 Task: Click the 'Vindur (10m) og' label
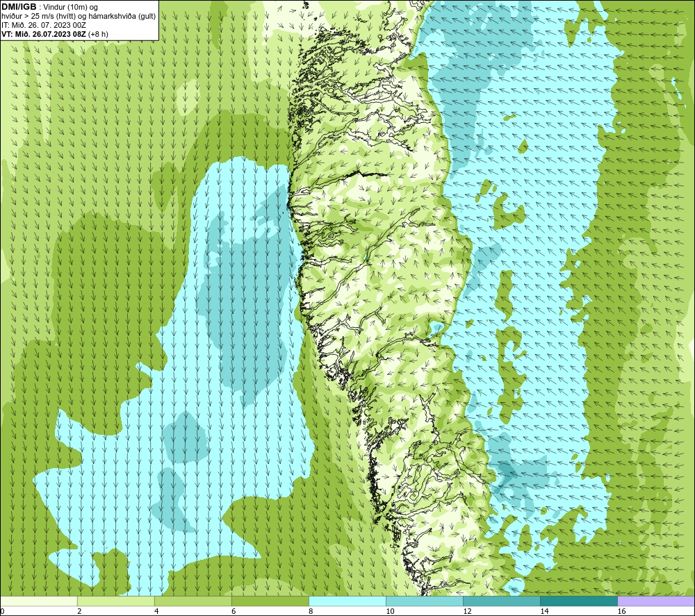[70, 8]
